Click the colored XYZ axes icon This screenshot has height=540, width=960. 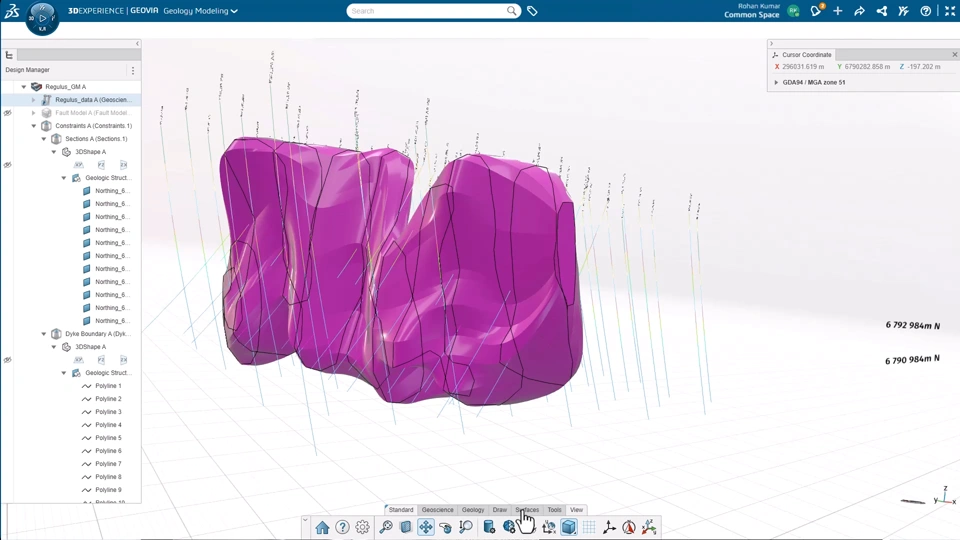(649, 527)
